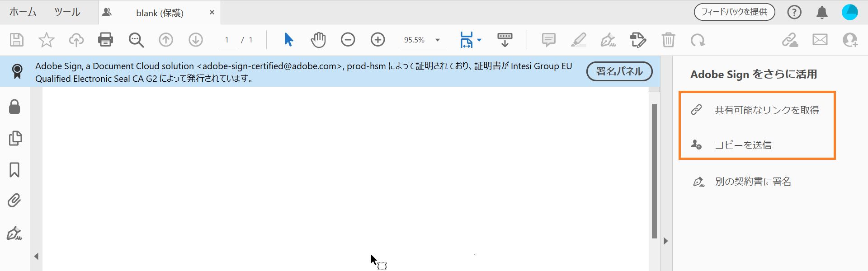868x271 pixels.
Task: Open attachments paperclip panel icon
Action: [14, 201]
